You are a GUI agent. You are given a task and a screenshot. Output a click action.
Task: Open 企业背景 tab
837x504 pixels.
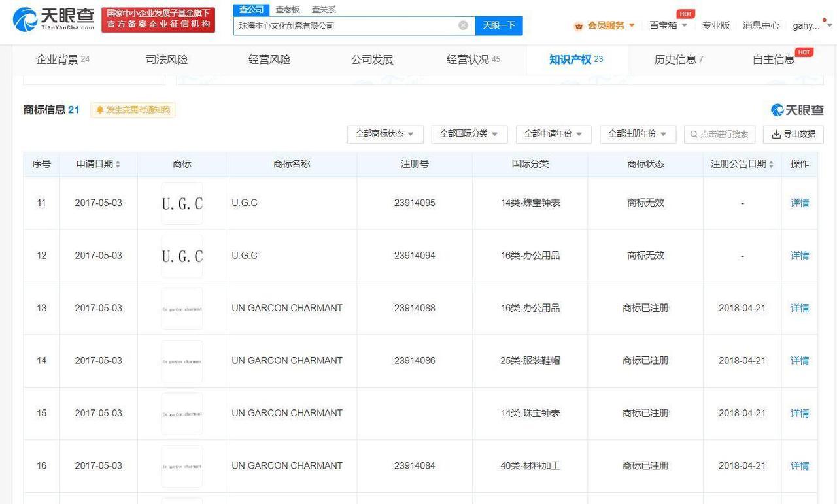[x=63, y=59]
